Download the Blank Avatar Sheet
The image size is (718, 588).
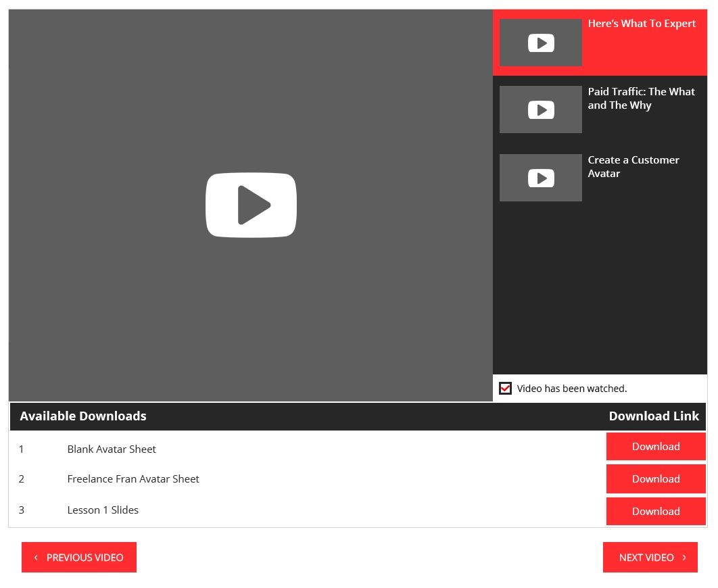pyautogui.click(x=655, y=446)
